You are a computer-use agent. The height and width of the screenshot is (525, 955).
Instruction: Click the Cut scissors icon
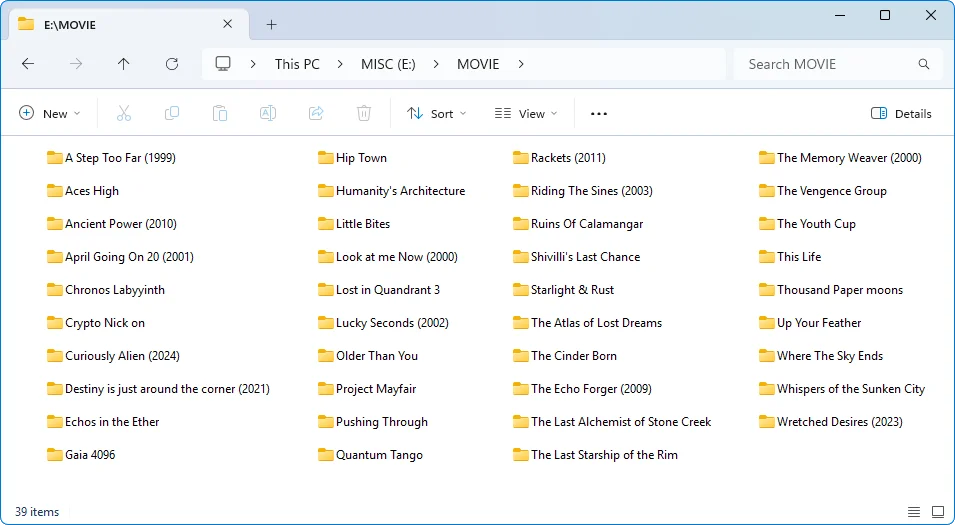tap(124, 113)
